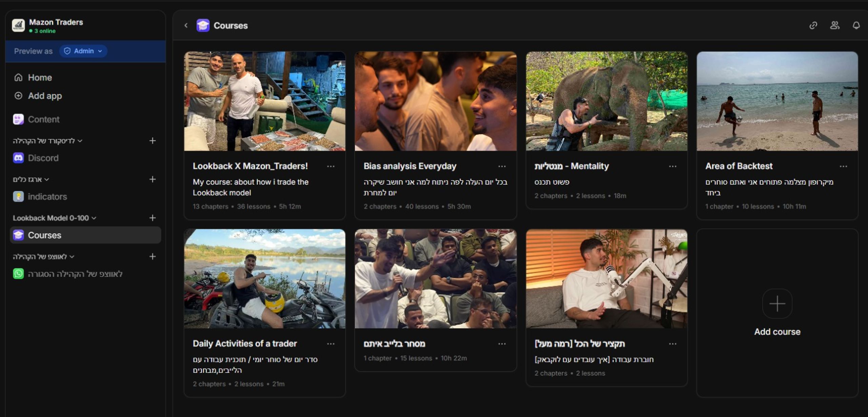Click plus next to ארגז כלים section
Image resolution: width=868 pixels, height=417 pixels.
(153, 179)
